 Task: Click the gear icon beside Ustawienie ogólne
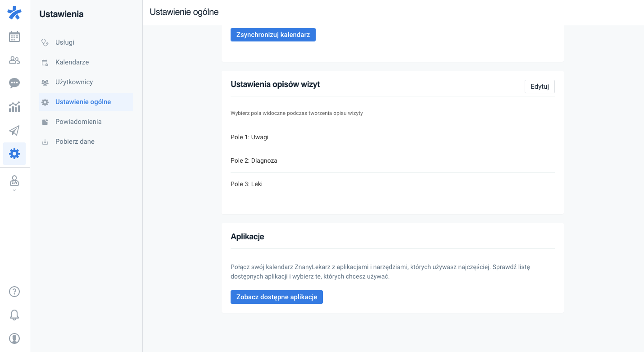(x=45, y=102)
